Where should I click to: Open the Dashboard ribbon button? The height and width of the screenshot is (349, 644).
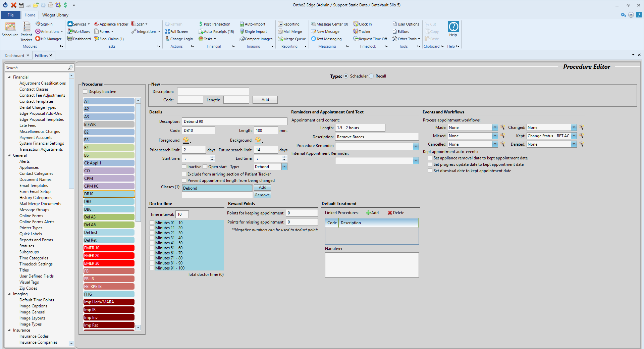tap(79, 39)
